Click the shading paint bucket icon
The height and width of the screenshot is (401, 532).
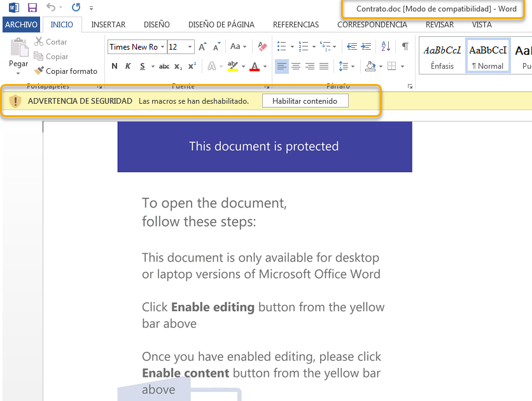(370, 66)
